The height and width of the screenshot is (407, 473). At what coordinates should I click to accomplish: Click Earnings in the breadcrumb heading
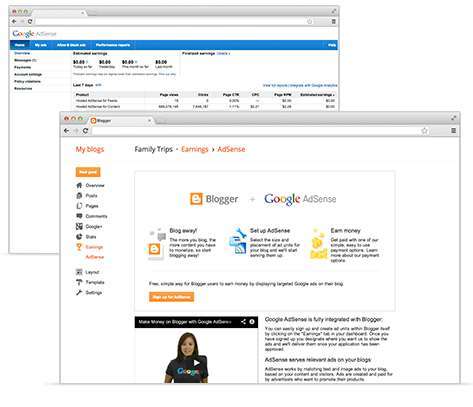click(195, 149)
